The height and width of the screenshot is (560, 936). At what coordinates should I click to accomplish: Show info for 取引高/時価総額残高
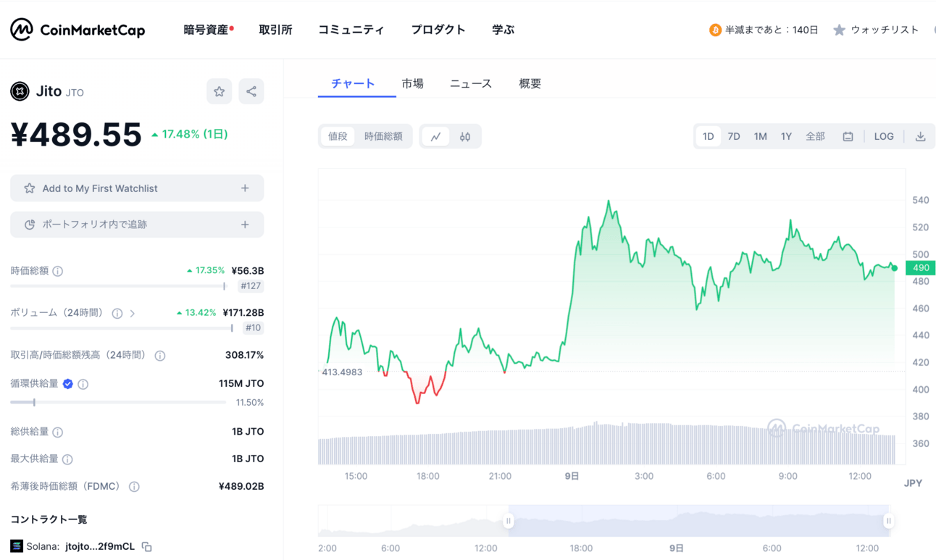click(160, 356)
